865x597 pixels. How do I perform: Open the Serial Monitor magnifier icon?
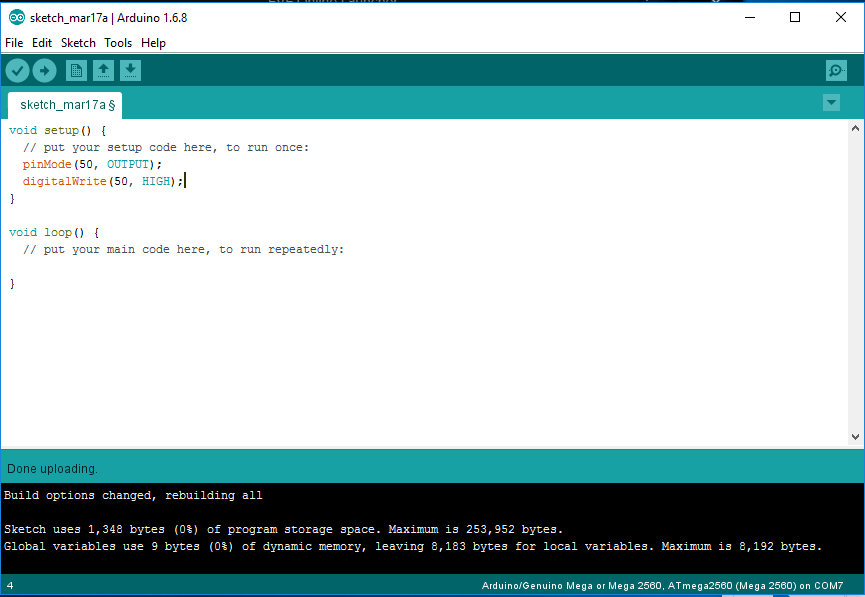(x=836, y=71)
